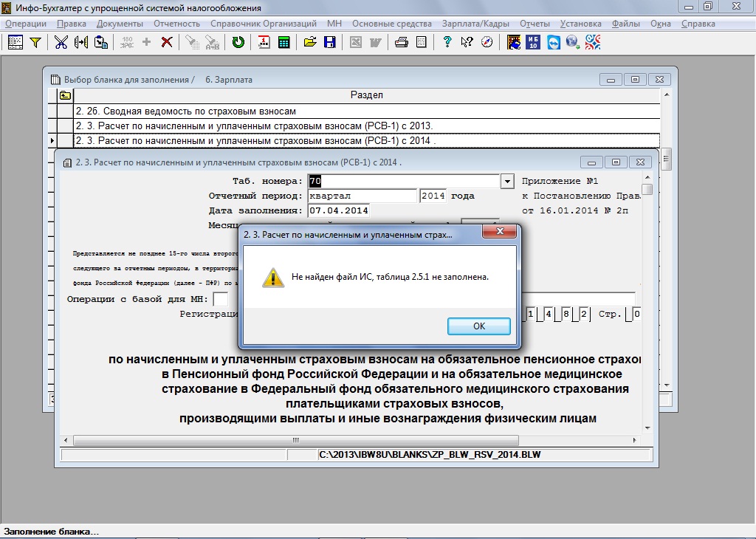Click the calendar date icon
This screenshot has height=539, width=756.
click(x=264, y=42)
